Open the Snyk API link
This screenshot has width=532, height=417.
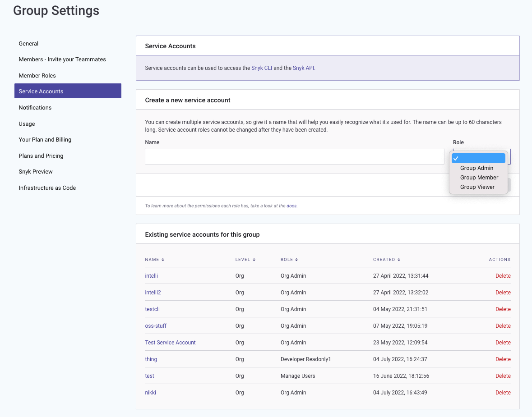coord(303,68)
